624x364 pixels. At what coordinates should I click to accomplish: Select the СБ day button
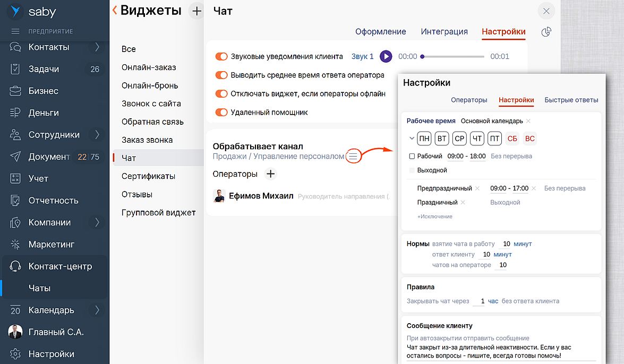tap(512, 139)
